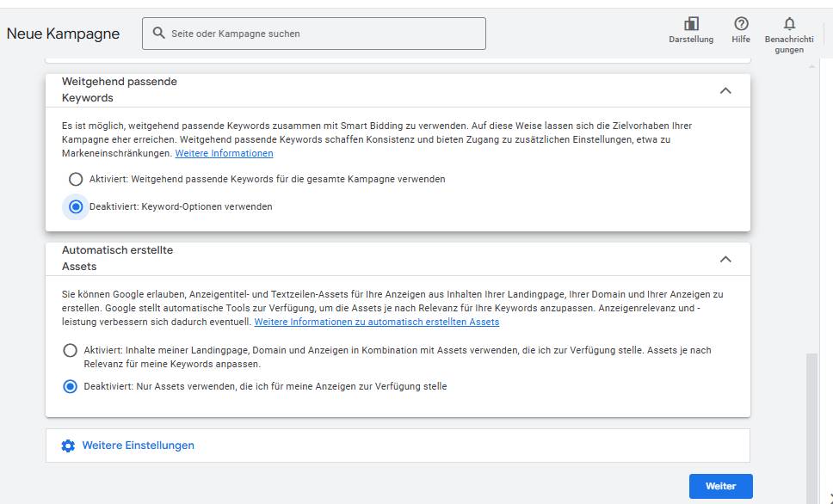The image size is (833, 504).
Task: Collapse the Automatisch erstellte Assets section
Action: tap(725, 259)
